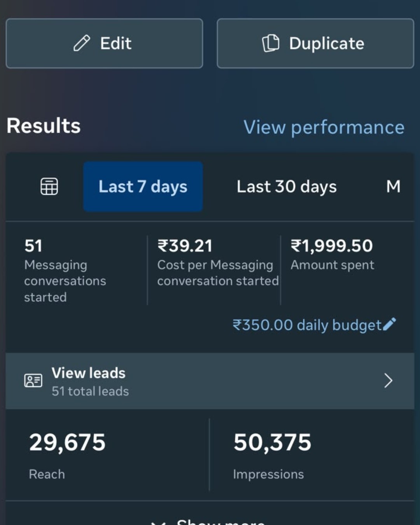Click the pencil icon beside daily budget
Viewport: 420px width, 525px height.
pyautogui.click(x=389, y=324)
